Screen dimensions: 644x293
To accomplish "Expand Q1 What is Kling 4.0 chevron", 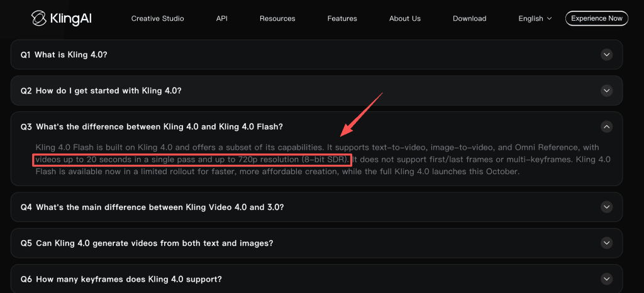I will (607, 55).
